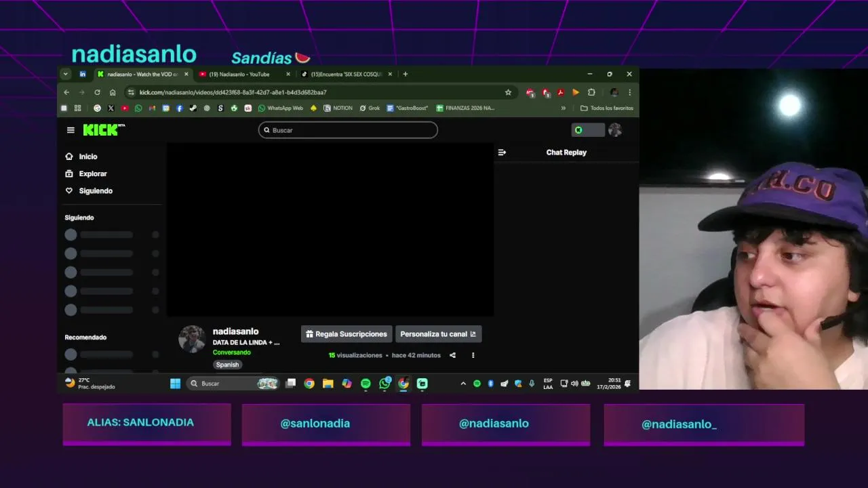The height and width of the screenshot is (488, 868).
Task: Open the Facebook bookmark icon
Action: point(180,108)
